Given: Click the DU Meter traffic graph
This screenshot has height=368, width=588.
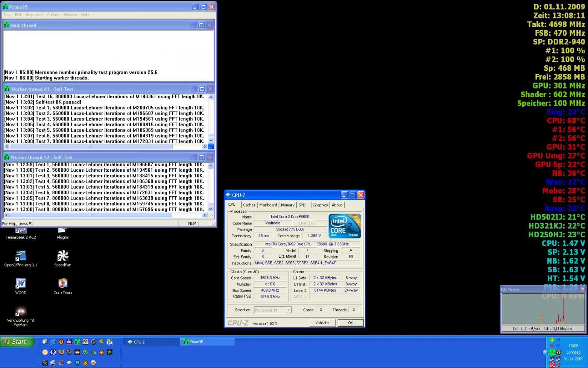Looking at the screenshot, I should coord(543,309).
